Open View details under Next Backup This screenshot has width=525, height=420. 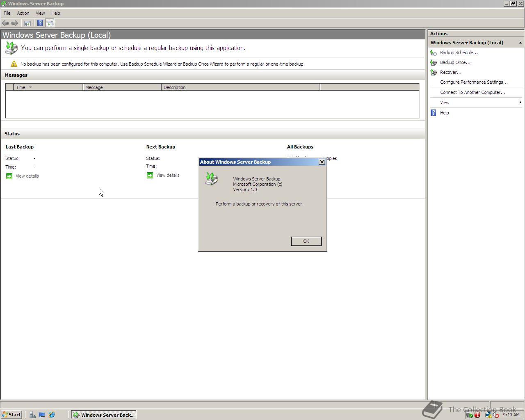[x=168, y=175]
